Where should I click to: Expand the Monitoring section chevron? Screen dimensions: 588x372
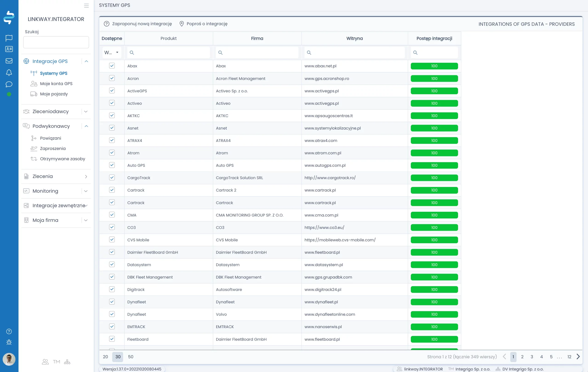click(86, 191)
